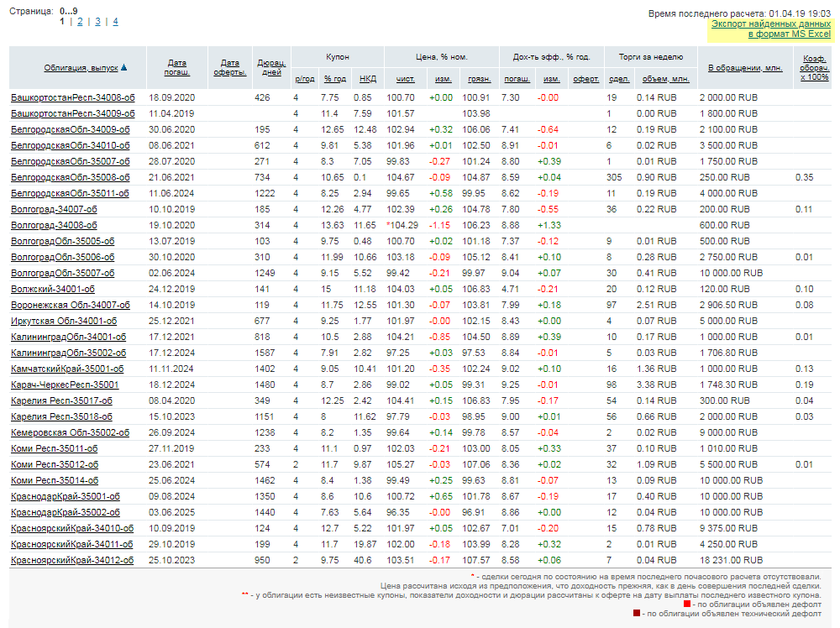Select the КрасноярскийКрай-34012-об bond
The image size is (840, 628).
(72, 560)
